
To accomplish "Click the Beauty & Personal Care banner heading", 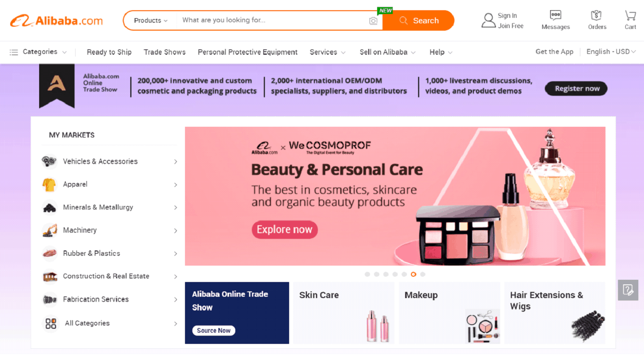I will coord(337,170).
